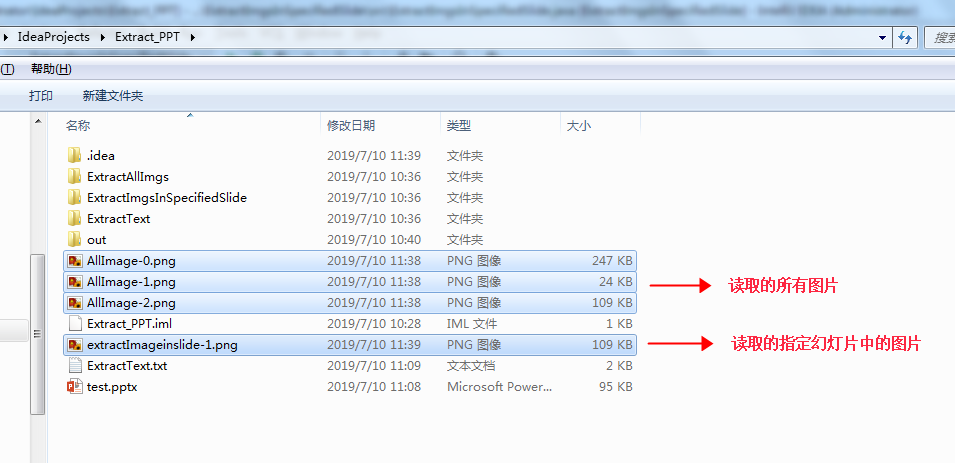Click the 2019/7/10 10:40 date cell
955x463 pixels.
(374, 239)
